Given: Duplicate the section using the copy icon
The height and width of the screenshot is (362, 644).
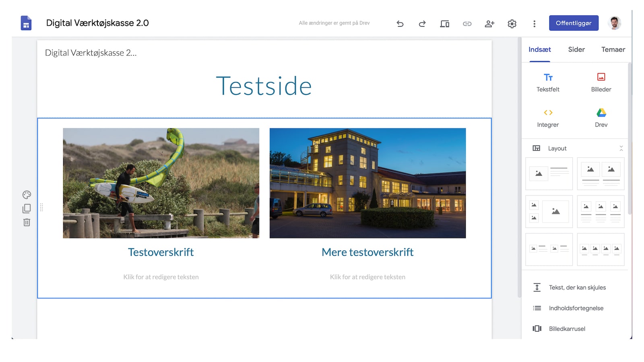Looking at the screenshot, I should (26, 208).
